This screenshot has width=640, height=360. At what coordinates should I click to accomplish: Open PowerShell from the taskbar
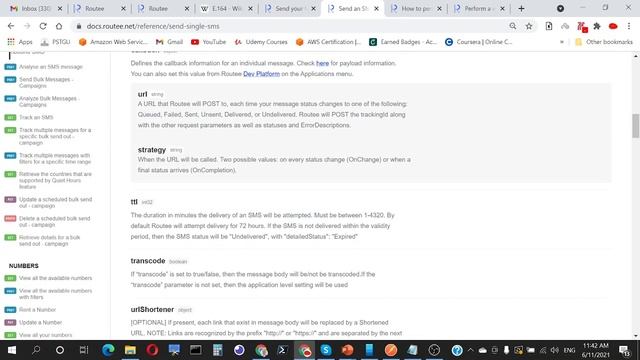pyautogui.click(x=282, y=350)
